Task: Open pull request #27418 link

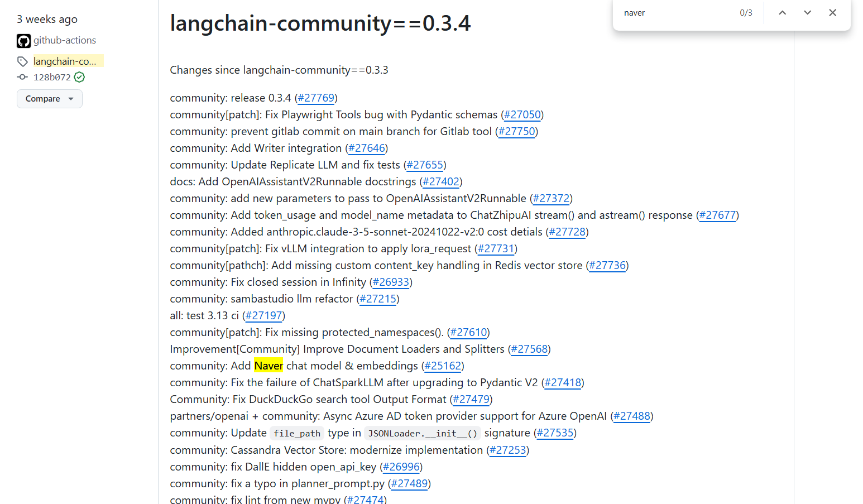Action: (x=563, y=383)
